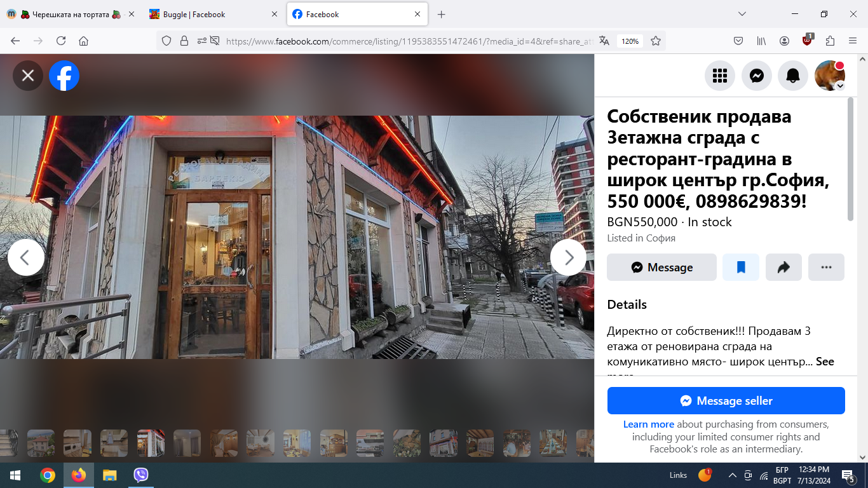Switch to the Черешката на тортата tab
Image resolution: width=868 pixels, height=488 pixels.
point(70,14)
